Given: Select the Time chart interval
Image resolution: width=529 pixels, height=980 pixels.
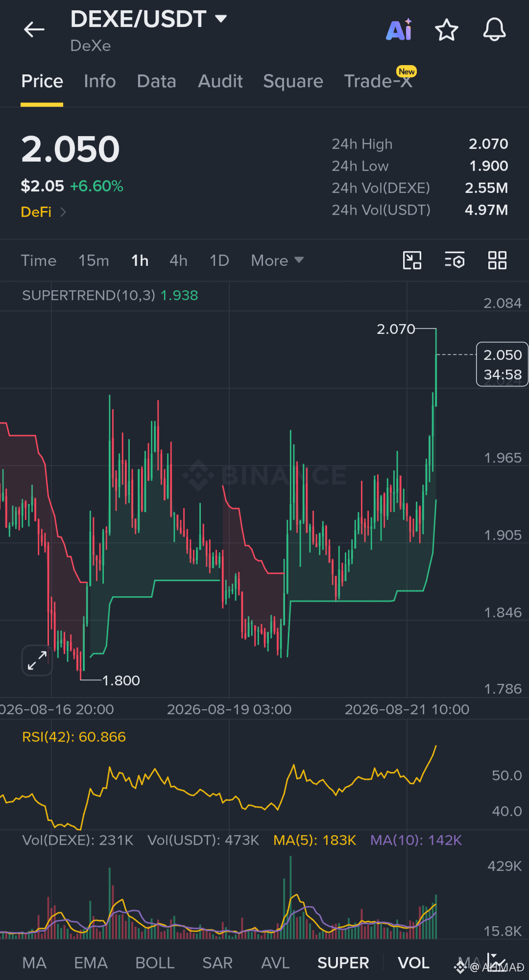Looking at the screenshot, I should (39, 260).
